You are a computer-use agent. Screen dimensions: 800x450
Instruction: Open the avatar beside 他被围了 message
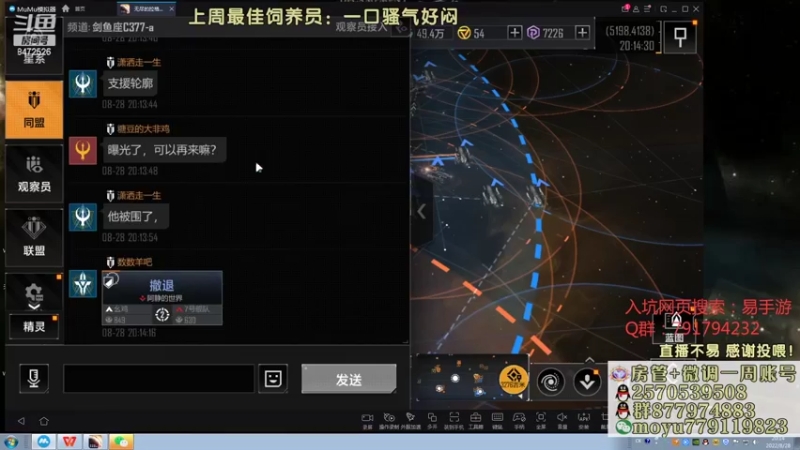[x=83, y=217]
